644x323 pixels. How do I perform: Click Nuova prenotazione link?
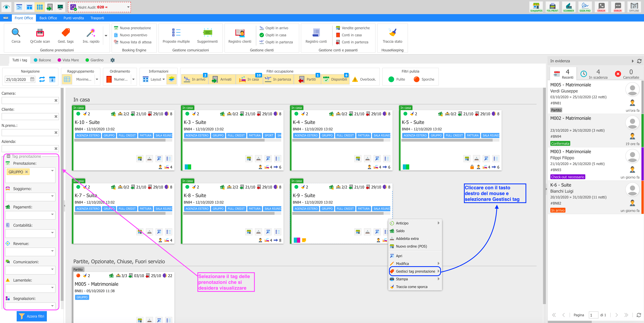(135, 28)
